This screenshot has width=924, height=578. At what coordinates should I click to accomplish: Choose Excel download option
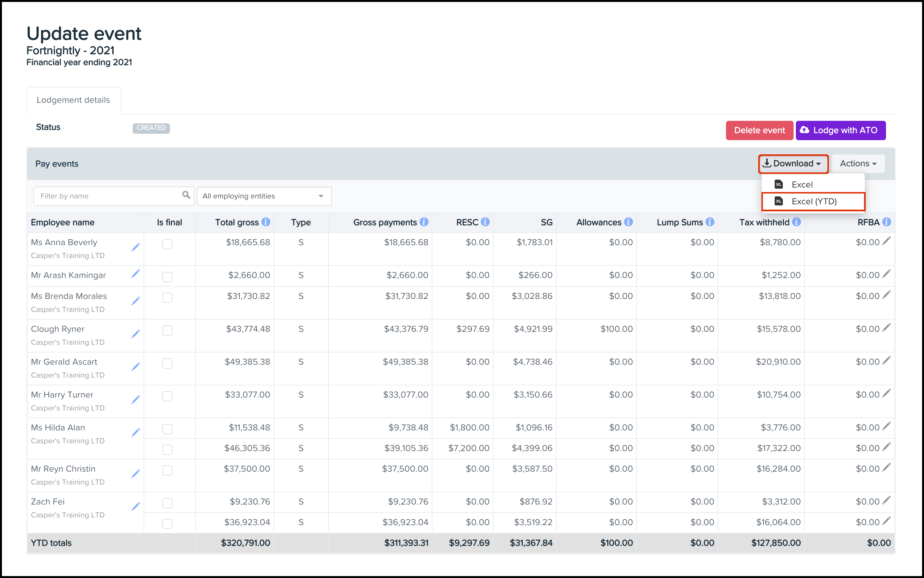(x=802, y=185)
